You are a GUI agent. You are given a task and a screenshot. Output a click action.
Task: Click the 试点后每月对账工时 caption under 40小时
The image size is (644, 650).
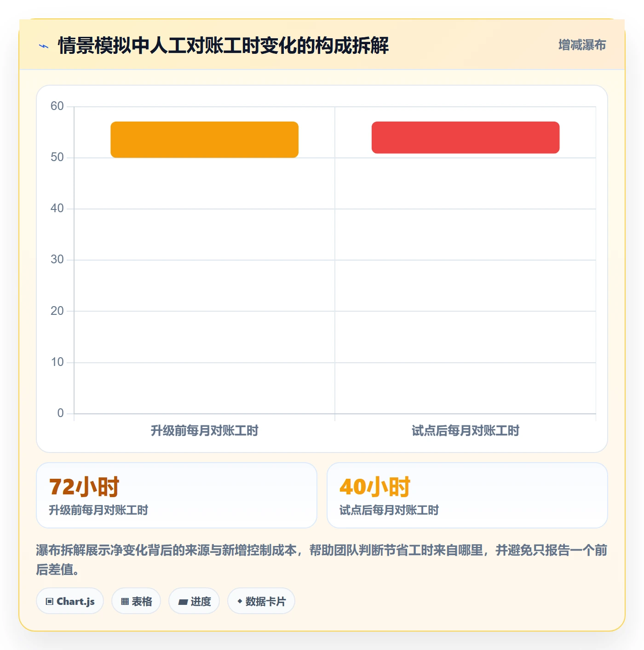(389, 510)
